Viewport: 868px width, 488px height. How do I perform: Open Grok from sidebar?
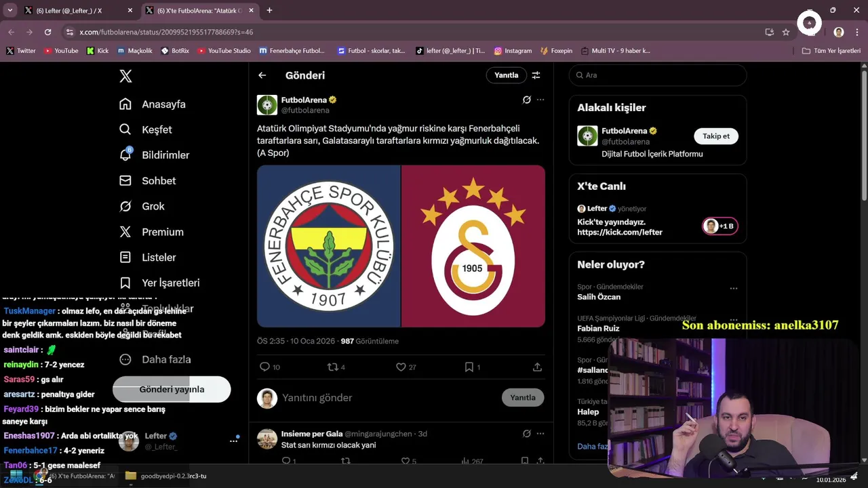(x=142, y=206)
